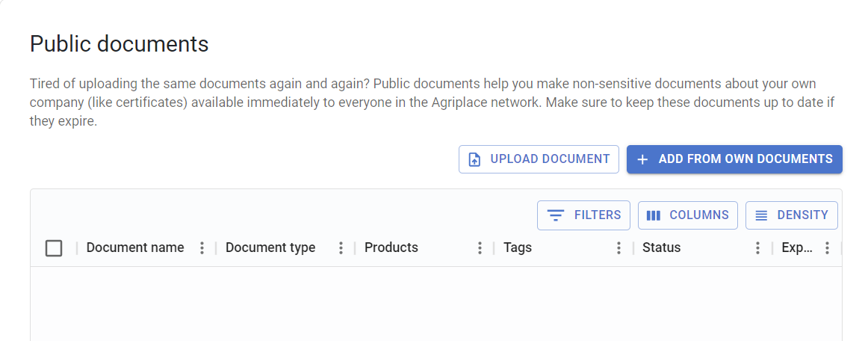Open Products column three-dot menu
868x341 pixels.
480,248
